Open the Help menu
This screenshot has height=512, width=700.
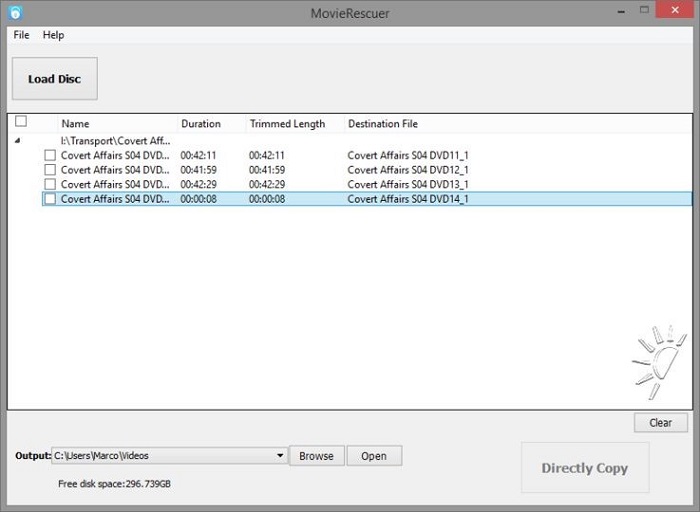tap(54, 35)
